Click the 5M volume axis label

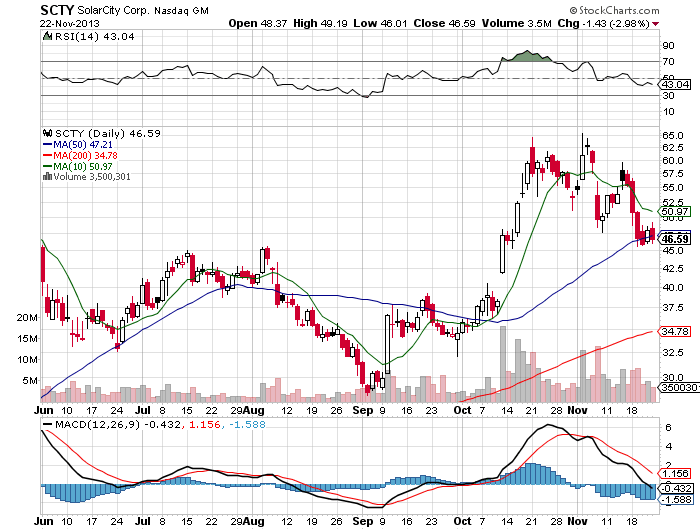point(30,381)
